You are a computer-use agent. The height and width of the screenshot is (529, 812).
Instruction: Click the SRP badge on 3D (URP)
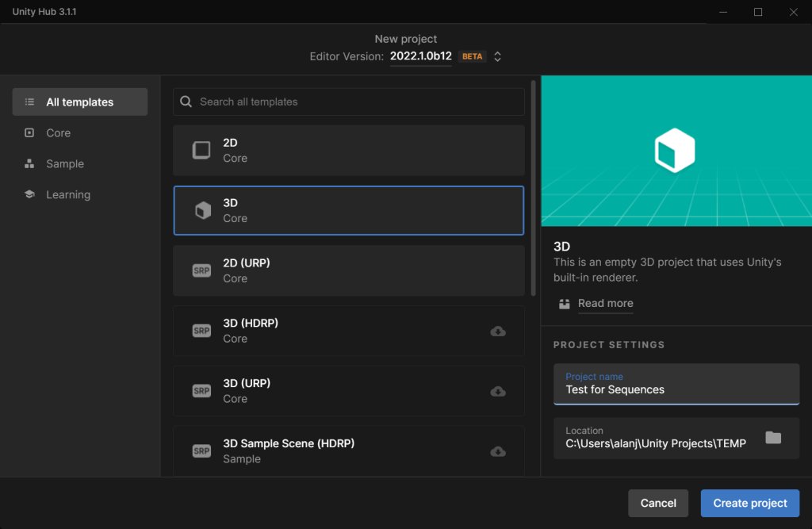201,391
